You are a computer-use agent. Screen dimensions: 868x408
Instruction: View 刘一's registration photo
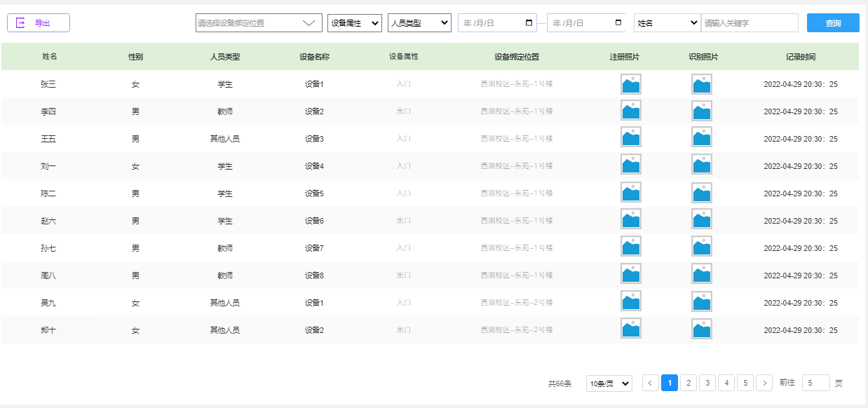click(x=631, y=165)
